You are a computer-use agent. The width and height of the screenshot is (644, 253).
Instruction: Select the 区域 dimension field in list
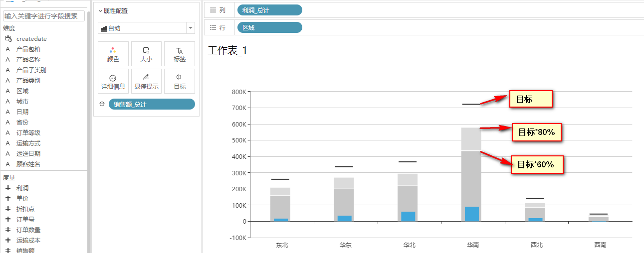tap(22, 91)
